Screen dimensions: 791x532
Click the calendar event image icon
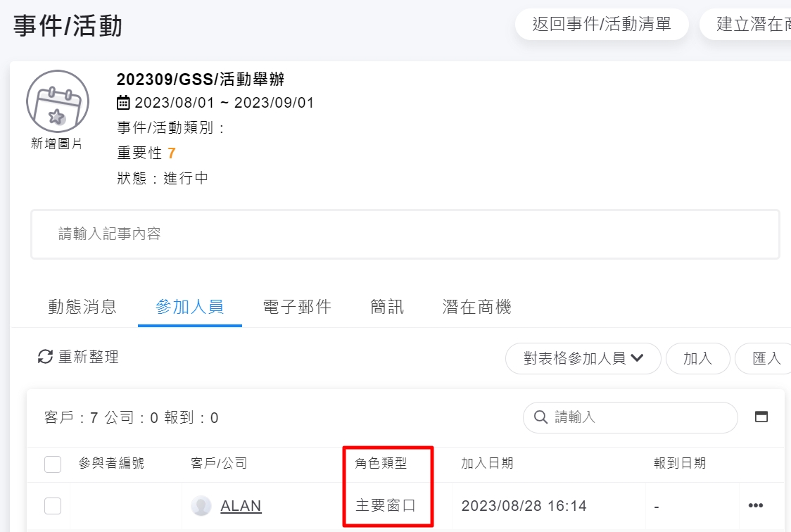click(58, 101)
